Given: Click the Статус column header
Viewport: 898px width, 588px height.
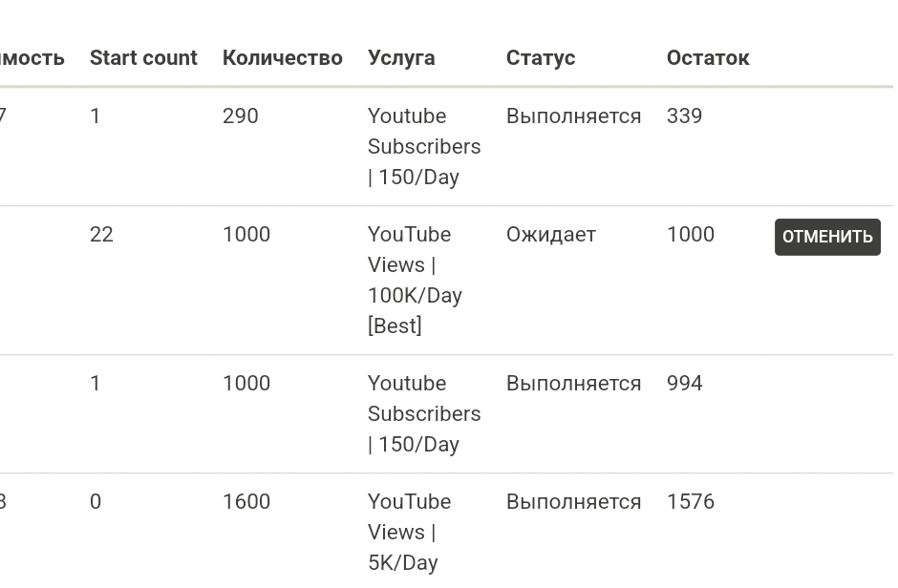Looking at the screenshot, I should coord(541,58).
